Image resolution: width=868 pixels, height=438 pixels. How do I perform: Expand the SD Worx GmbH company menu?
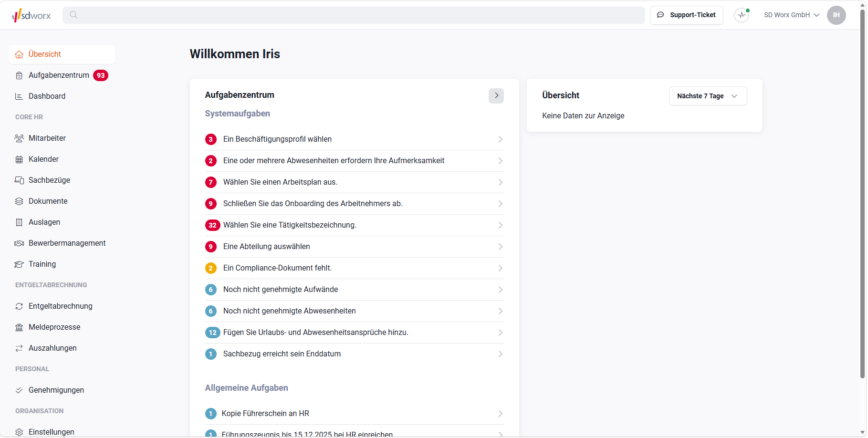point(792,15)
